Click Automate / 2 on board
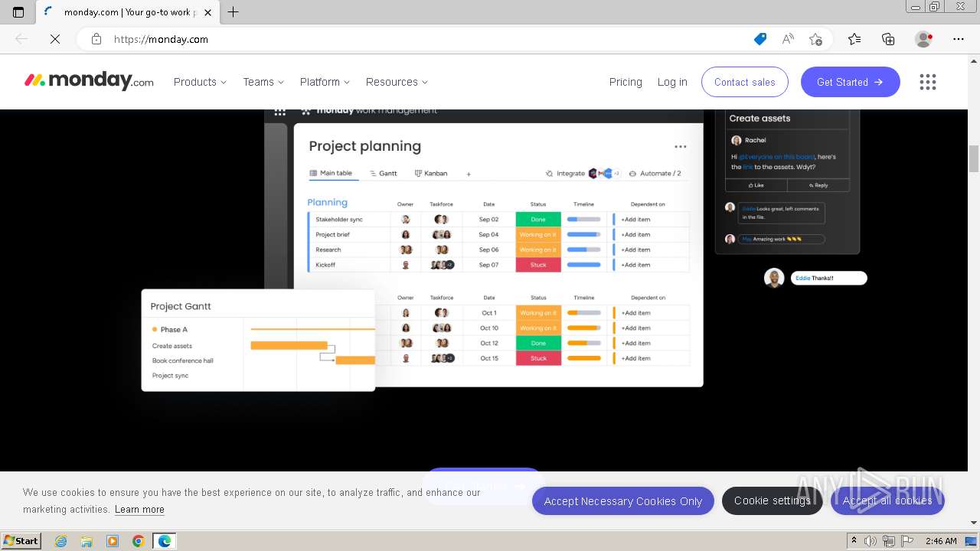Screen dimensions: 980x551 [655, 174]
